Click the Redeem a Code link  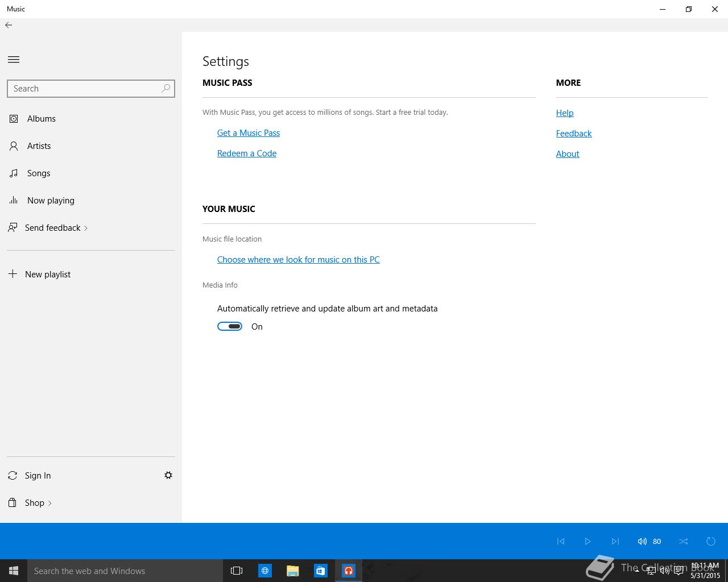(x=247, y=153)
